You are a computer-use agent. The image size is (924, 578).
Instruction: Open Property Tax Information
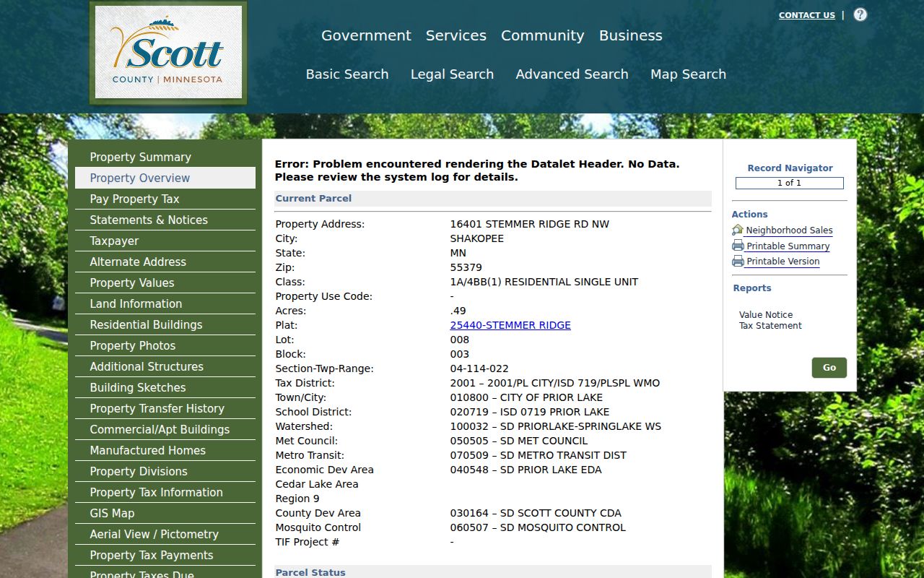[x=165, y=492]
